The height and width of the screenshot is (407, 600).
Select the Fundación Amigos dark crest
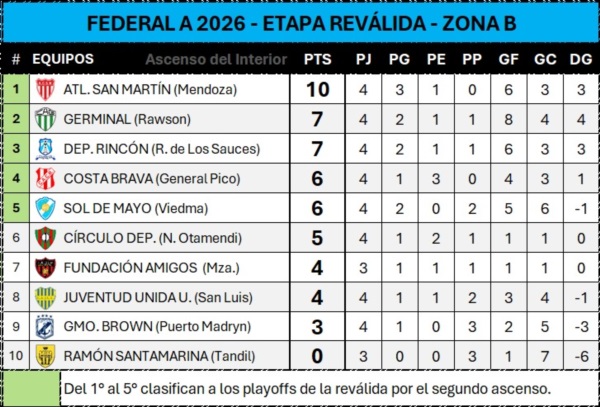46,268
